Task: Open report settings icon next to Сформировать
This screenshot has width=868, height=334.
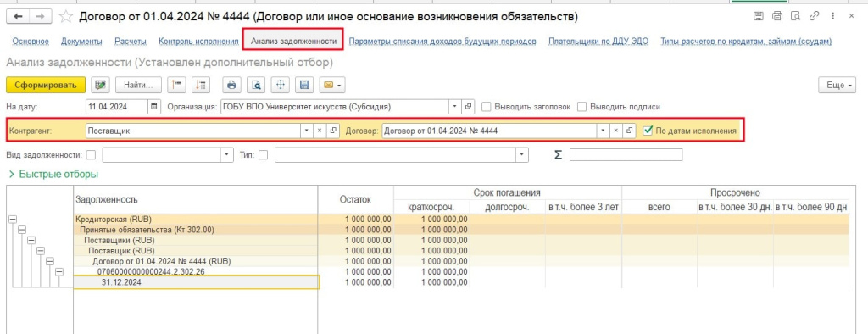Action: 100,85
